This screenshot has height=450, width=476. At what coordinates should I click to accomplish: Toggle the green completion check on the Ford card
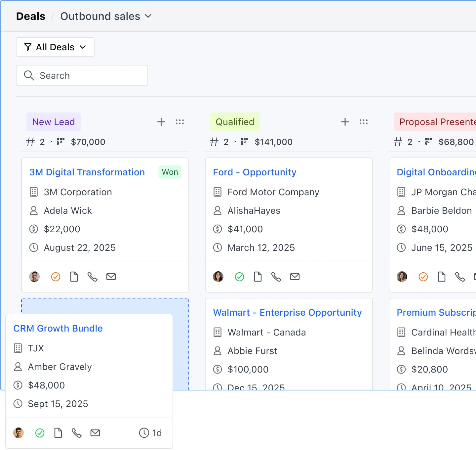tap(239, 277)
